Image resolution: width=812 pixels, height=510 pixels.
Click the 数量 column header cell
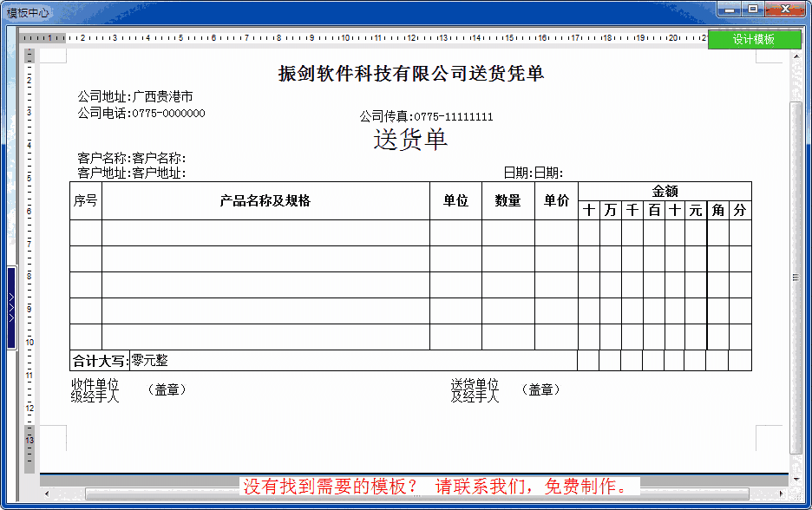tap(506, 198)
